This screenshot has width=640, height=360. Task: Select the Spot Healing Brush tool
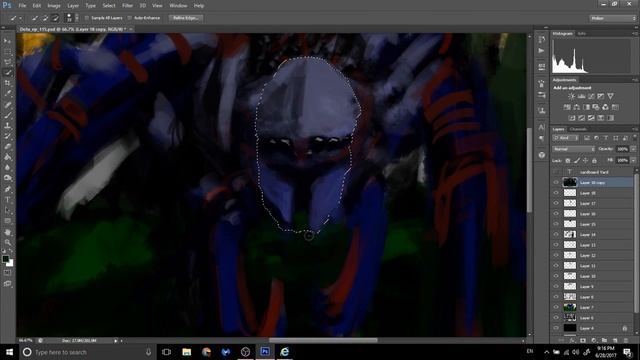tap(7, 105)
